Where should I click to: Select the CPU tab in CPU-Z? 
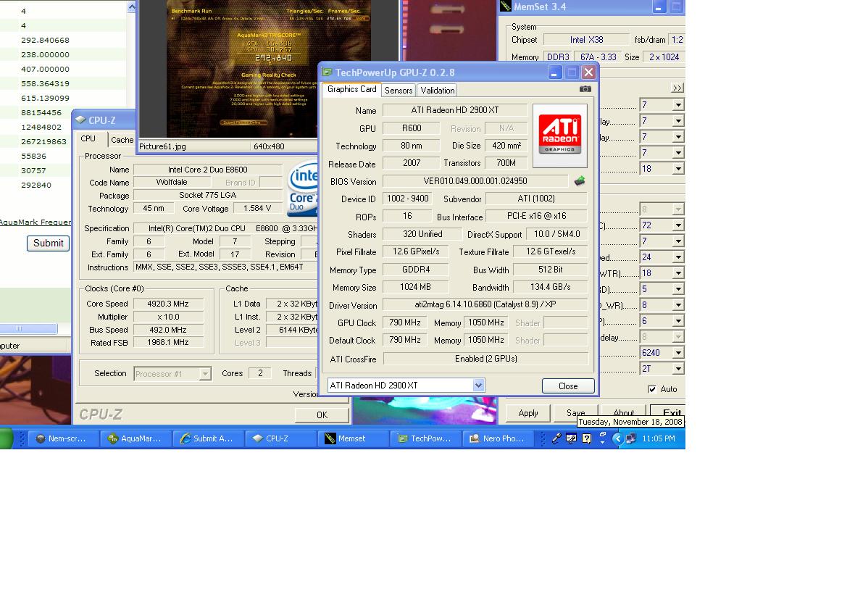point(88,138)
